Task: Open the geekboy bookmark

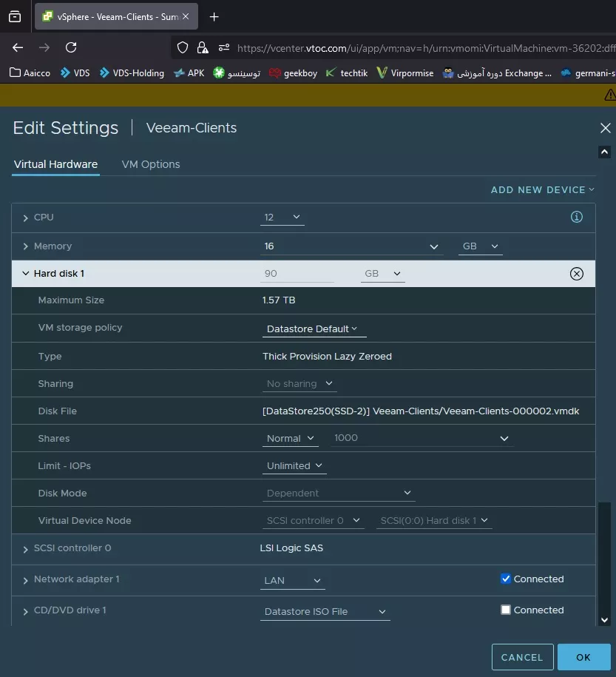Action: tap(293, 73)
